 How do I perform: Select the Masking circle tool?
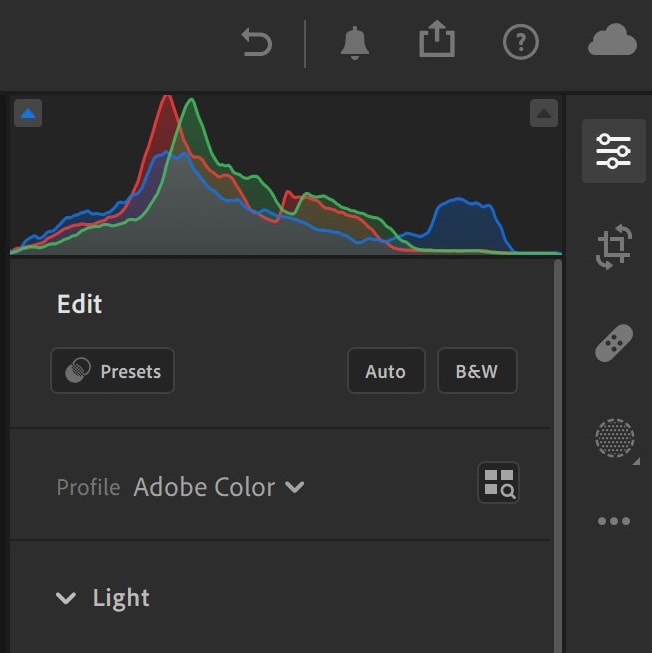(615, 438)
